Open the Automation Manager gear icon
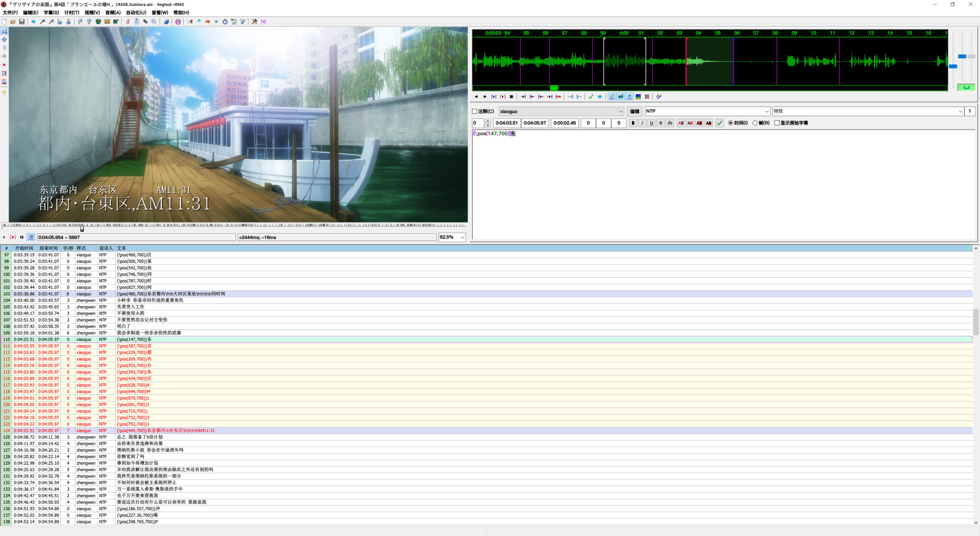This screenshot has width=980, height=536. point(166,22)
